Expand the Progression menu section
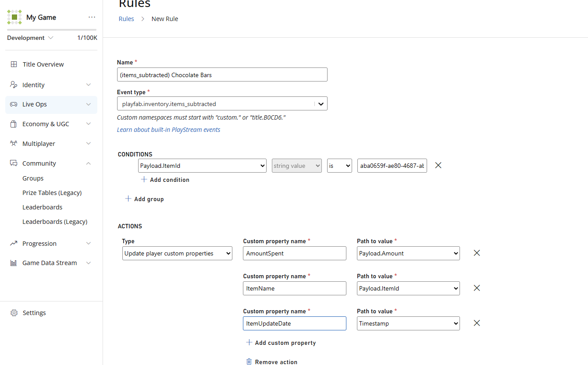The image size is (588, 365). 89,243
